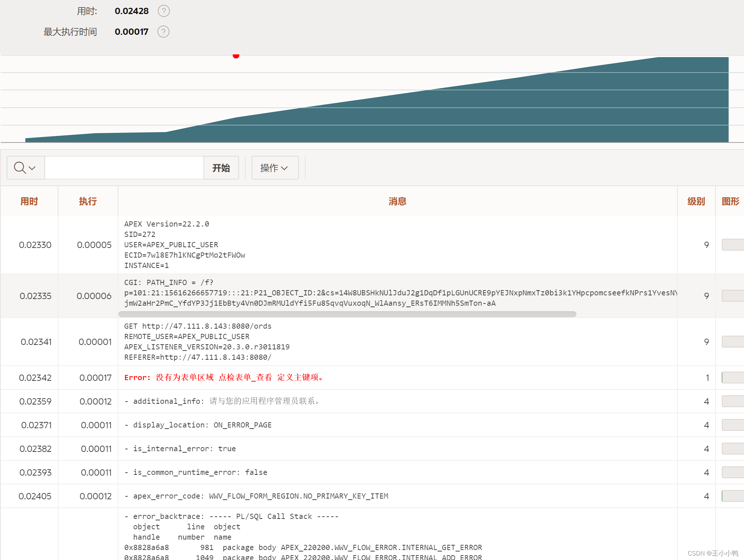Screen dimensions: 744x560
Task: Click elapsed value 0.02330
Action: [x=35, y=245]
